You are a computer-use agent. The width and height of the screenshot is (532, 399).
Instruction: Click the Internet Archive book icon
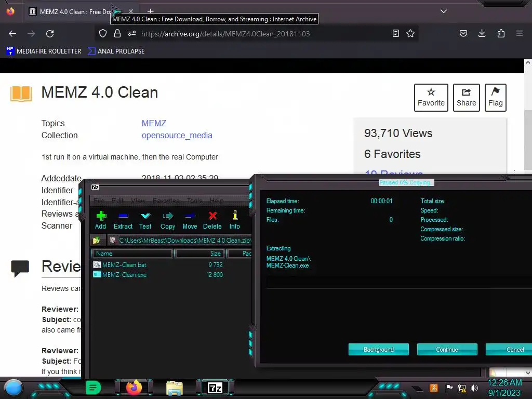21,94
